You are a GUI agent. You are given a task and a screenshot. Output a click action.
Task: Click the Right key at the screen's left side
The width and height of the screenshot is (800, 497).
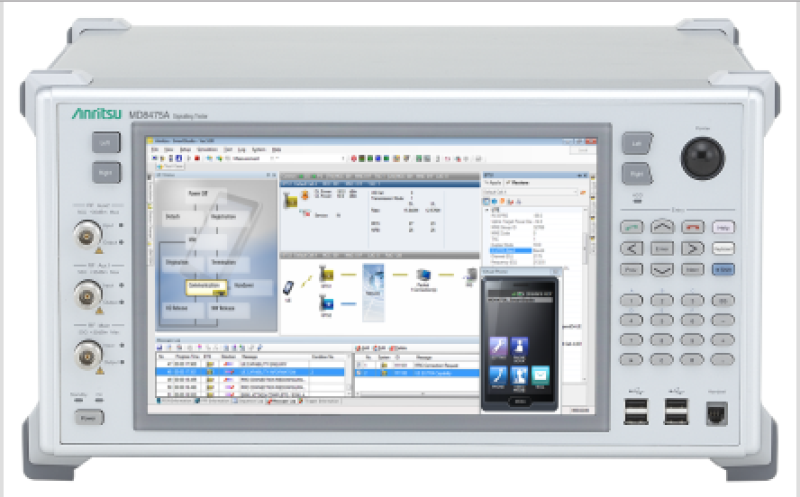(x=106, y=172)
